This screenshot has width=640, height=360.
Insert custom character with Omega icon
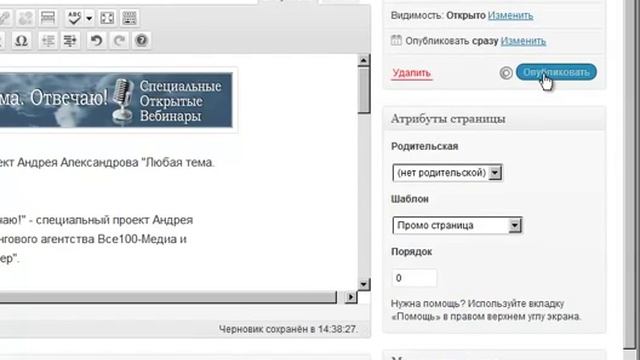21,40
